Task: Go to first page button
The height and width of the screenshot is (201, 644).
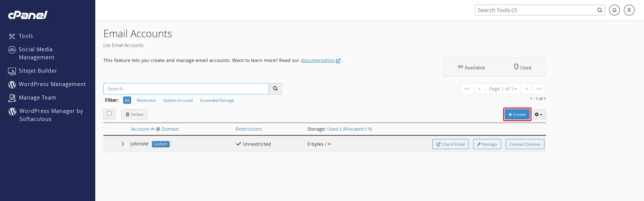Action: (x=467, y=89)
